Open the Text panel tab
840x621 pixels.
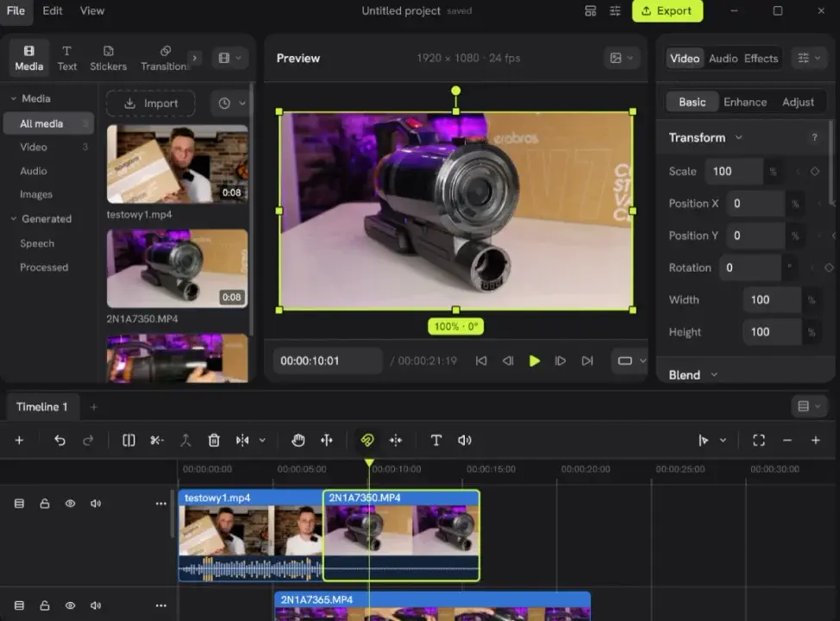[67, 59]
